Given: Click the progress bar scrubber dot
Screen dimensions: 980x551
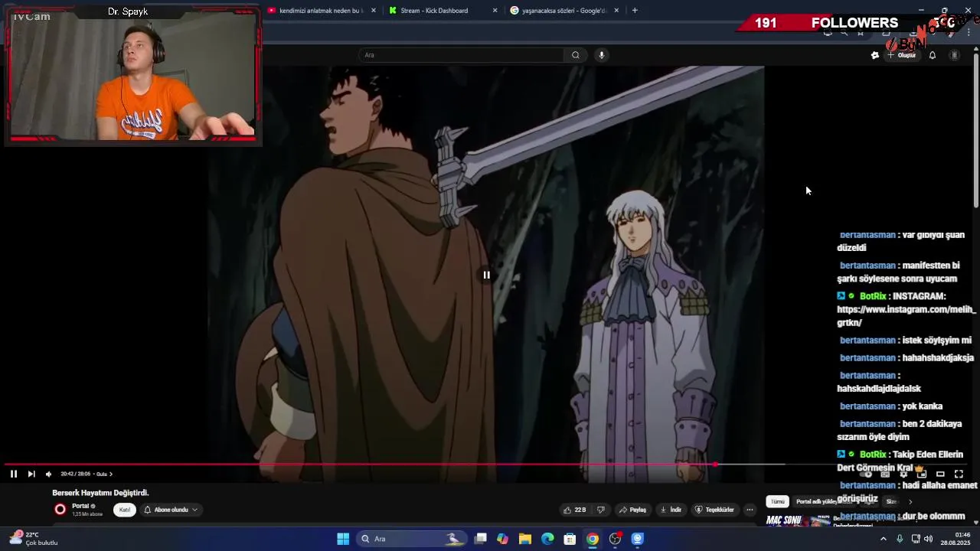Looking at the screenshot, I should pos(715,465).
